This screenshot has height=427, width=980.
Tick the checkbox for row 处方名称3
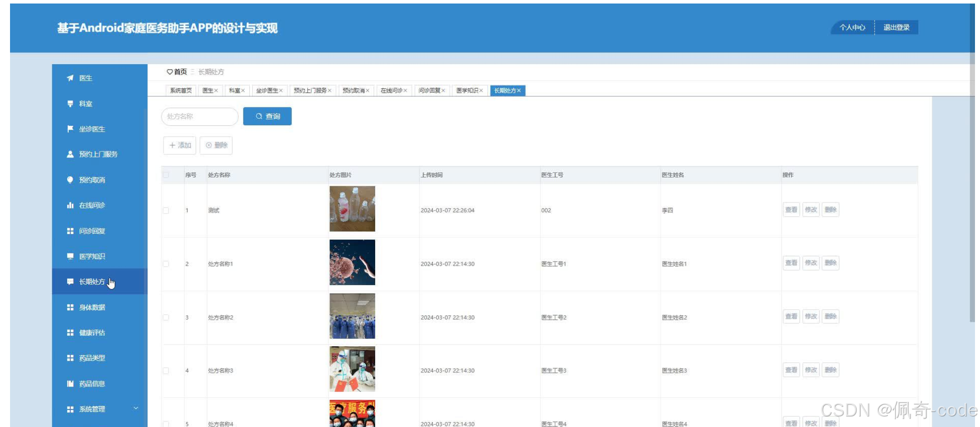(166, 371)
